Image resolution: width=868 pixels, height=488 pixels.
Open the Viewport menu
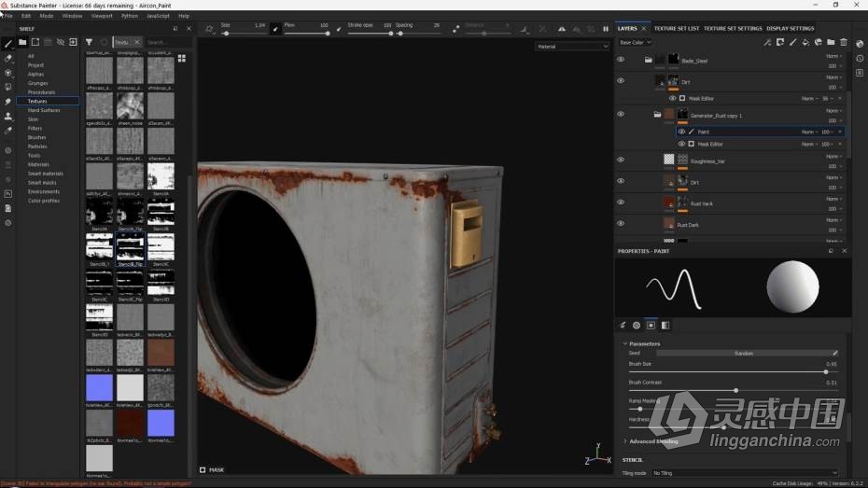(x=102, y=16)
